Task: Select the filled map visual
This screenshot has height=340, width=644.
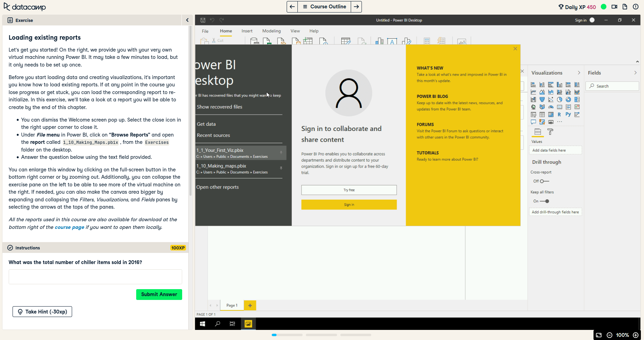Action: coord(542,107)
